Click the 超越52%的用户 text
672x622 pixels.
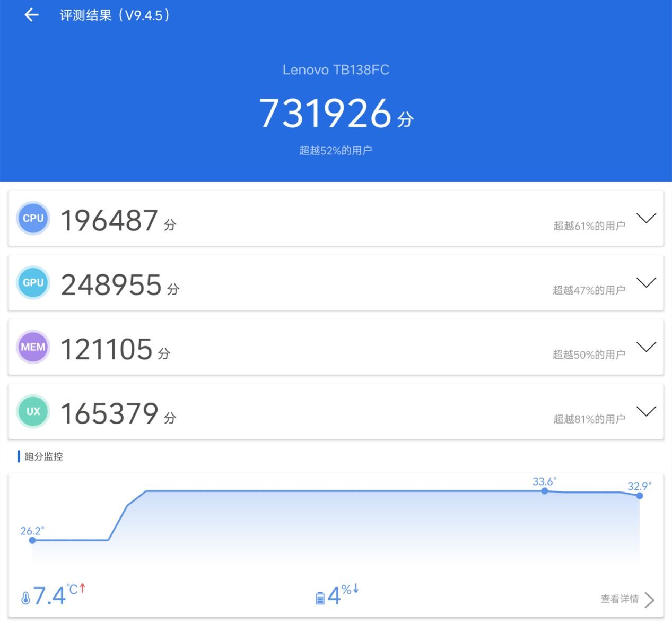(x=336, y=151)
